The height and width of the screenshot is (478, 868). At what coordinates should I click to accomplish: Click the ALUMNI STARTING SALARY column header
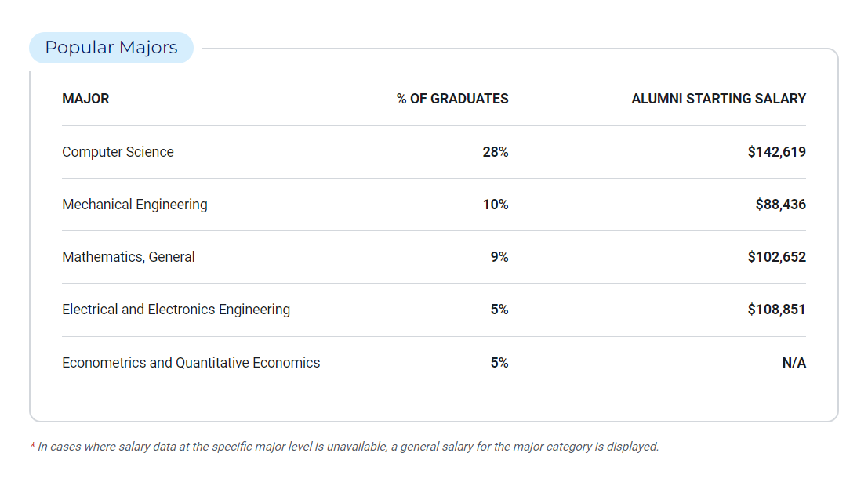coord(718,99)
